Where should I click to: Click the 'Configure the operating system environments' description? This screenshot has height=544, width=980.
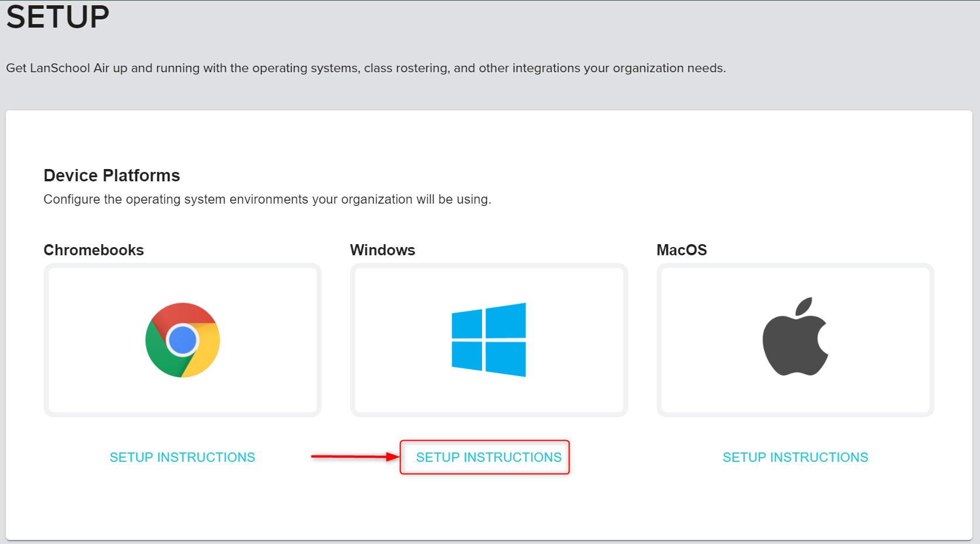[x=267, y=200]
